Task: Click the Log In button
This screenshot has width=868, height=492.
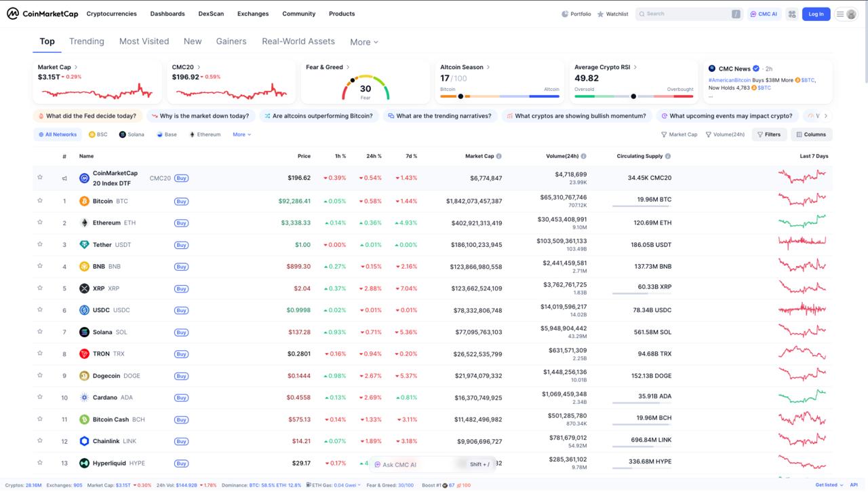Action: coord(816,14)
